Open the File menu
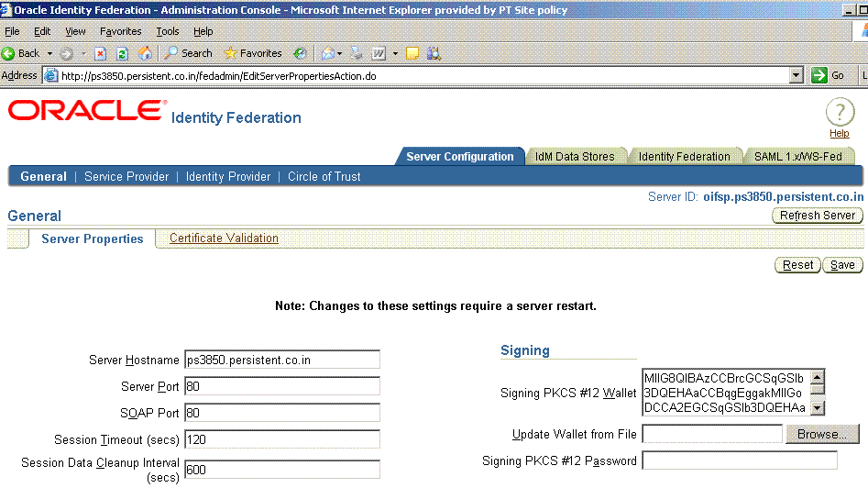 [12, 31]
